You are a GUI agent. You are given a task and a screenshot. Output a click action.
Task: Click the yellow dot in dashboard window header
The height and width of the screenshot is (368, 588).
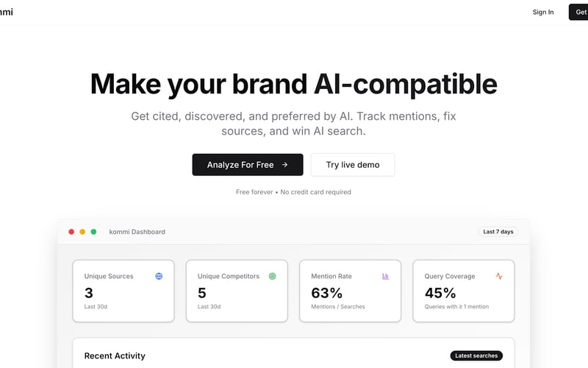click(82, 232)
